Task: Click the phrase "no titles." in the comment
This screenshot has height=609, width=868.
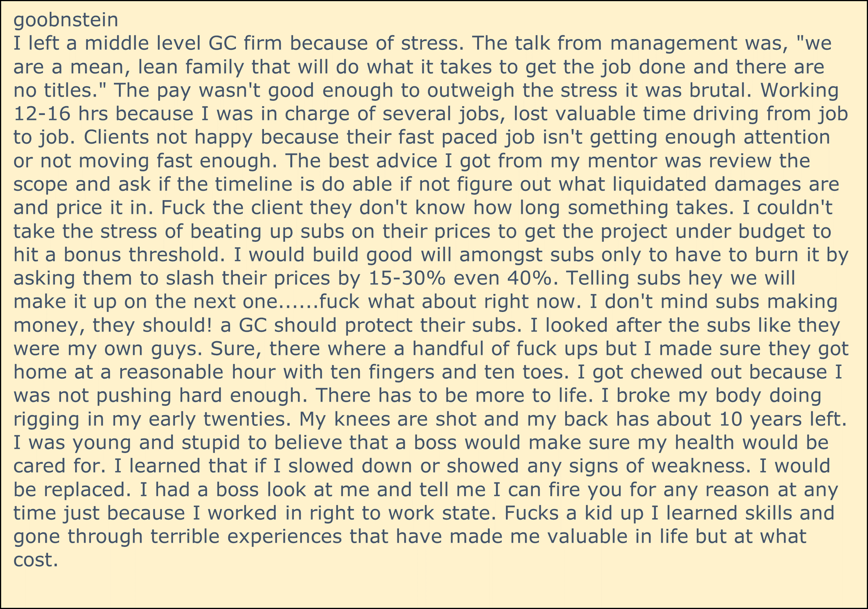Action: (x=57, y=91)
